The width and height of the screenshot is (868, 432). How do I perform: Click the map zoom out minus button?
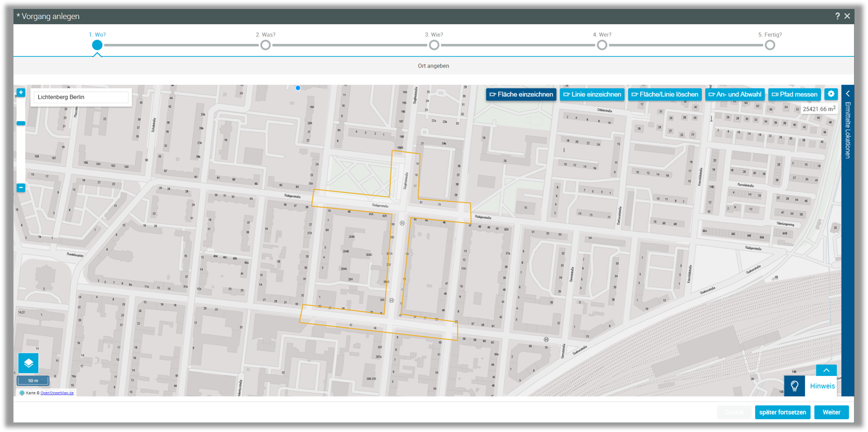(21, 187)
